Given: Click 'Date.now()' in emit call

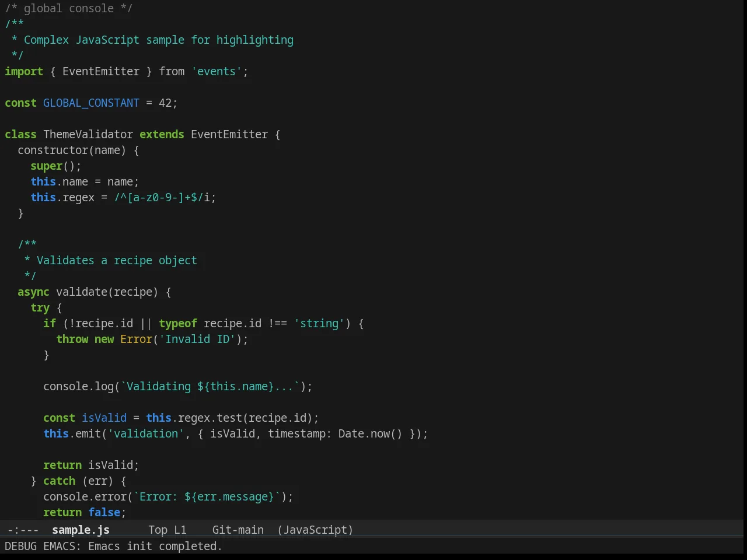Looking at the screenshot, I should [x=371, y=433].
